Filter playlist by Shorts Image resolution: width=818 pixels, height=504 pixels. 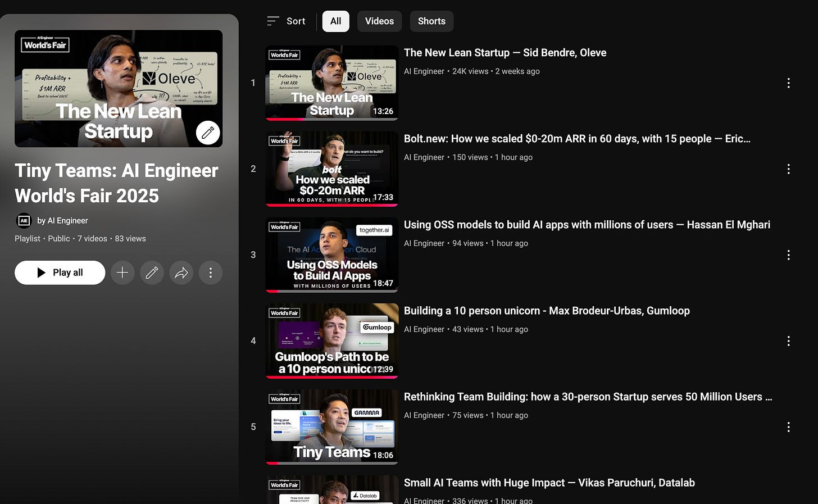click(431, 21)
